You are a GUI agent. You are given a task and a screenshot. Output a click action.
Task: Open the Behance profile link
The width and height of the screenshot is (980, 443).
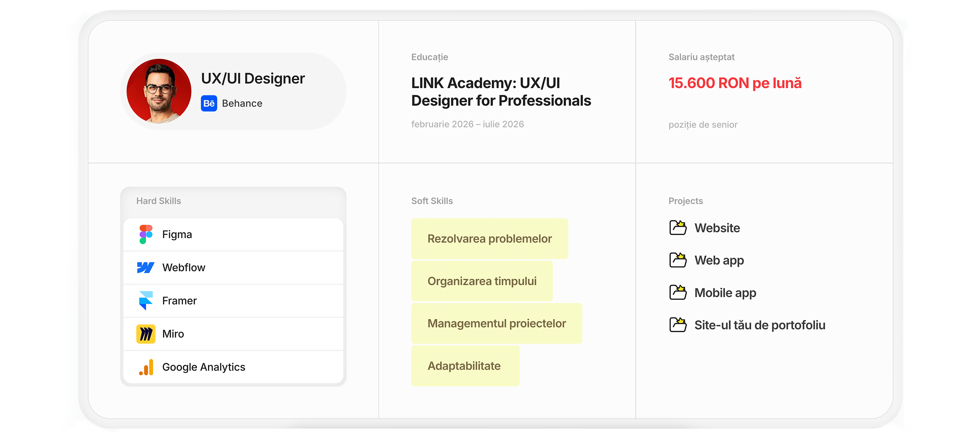(x=242, y=103)
